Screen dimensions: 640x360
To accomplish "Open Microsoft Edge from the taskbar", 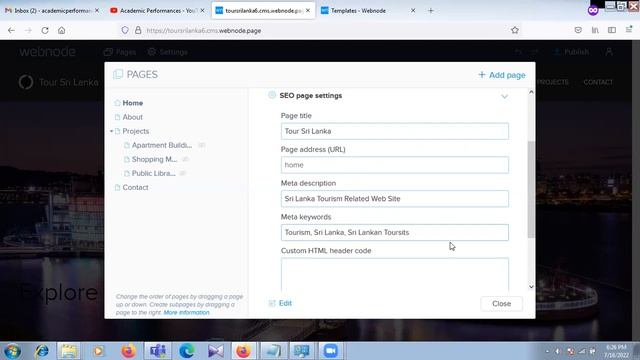I will 187,351.
